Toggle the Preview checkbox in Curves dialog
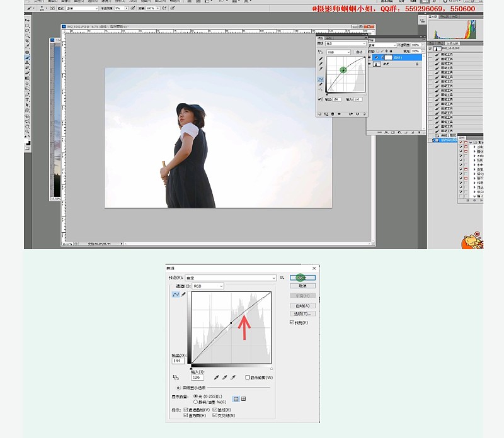Screen dimensions: 504x438 [x=292, y=322]
